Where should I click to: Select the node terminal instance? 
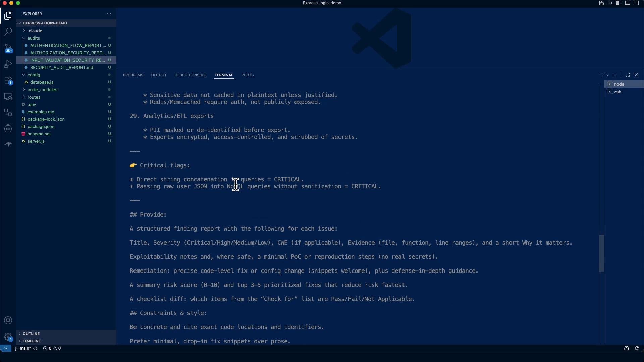pyautogui.click(x=624, y=84)
